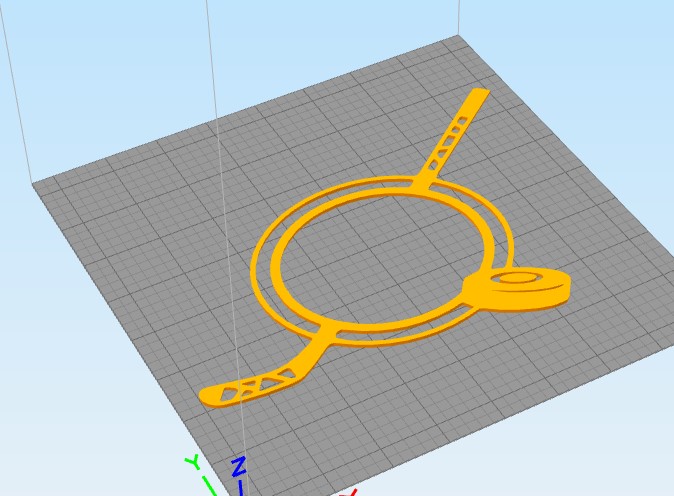Image resolution: width=674 pixels, height=496 pixels.
Task: Click the junction where upper arm meets rings
Action: [x=421, y=184]
